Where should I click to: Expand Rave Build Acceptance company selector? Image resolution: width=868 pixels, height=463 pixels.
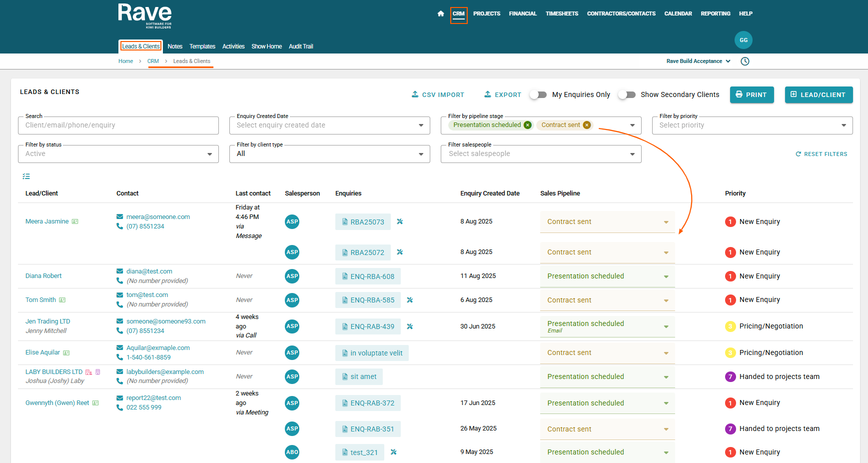click(698, 61)
